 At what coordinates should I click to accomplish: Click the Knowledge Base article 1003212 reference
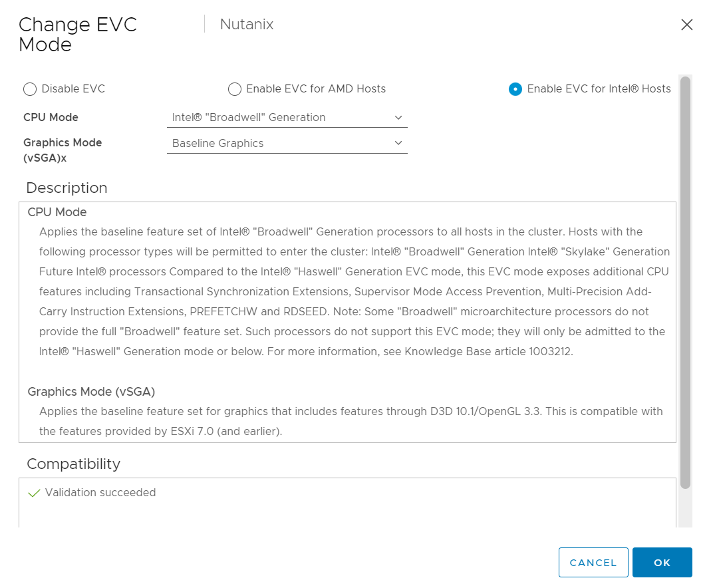(x=489, y=351)
